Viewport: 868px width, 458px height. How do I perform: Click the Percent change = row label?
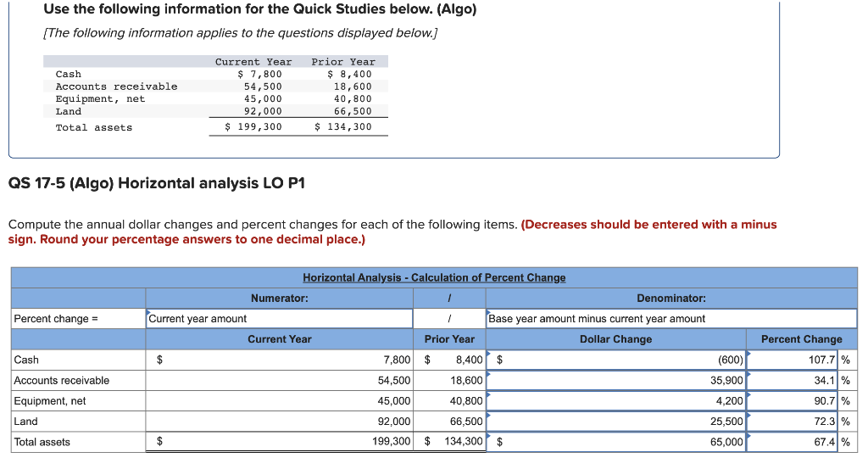click(x=56, y=319)
